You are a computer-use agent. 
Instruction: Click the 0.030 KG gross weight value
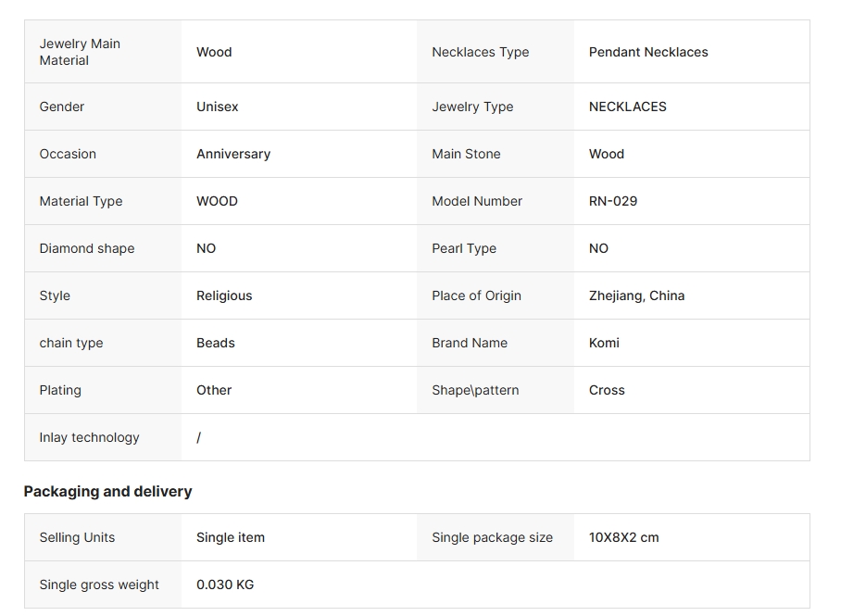pyautogui.click(x=225, y=585)
